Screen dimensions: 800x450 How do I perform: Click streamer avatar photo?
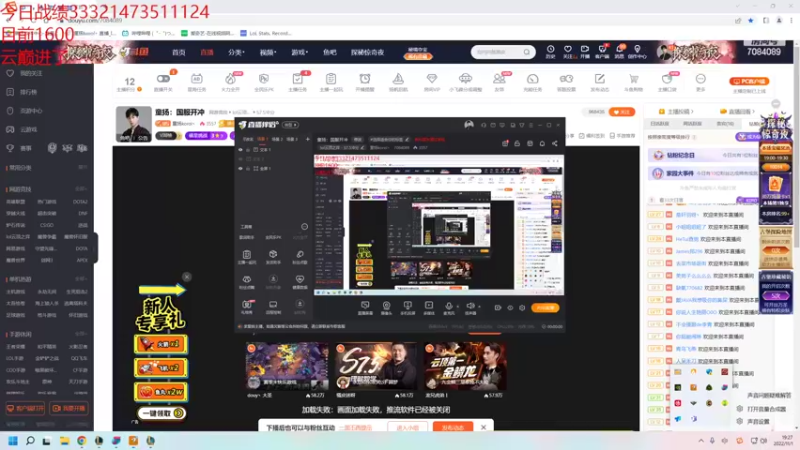pyautogui.click(x=134, y=124)
